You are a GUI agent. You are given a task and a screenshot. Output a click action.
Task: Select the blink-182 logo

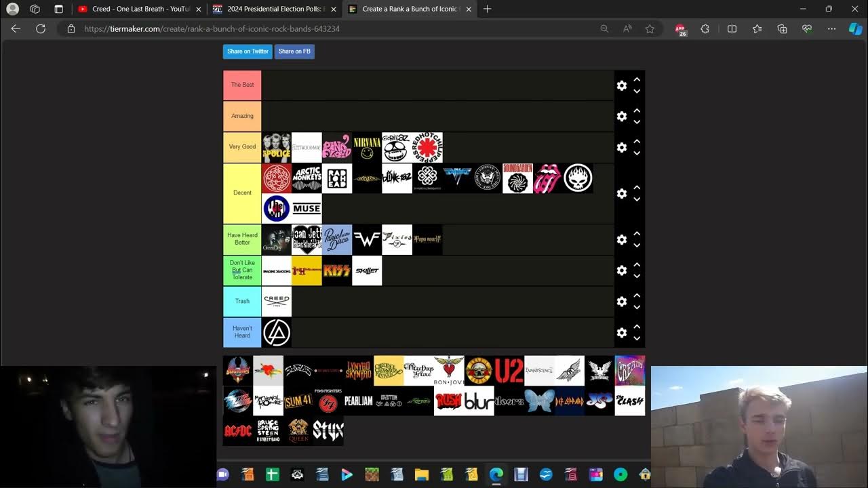click(397, 178)
